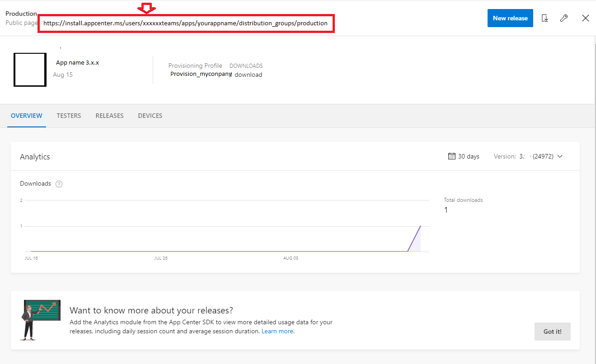Click the New release button
The image size is (596, 364).
click(x=510, y=18)
